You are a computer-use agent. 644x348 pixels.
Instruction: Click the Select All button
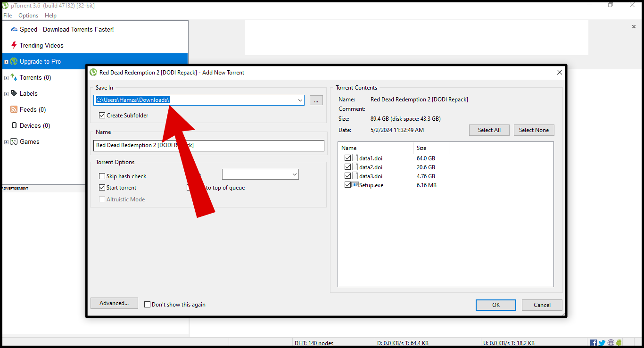coord(489,130)
